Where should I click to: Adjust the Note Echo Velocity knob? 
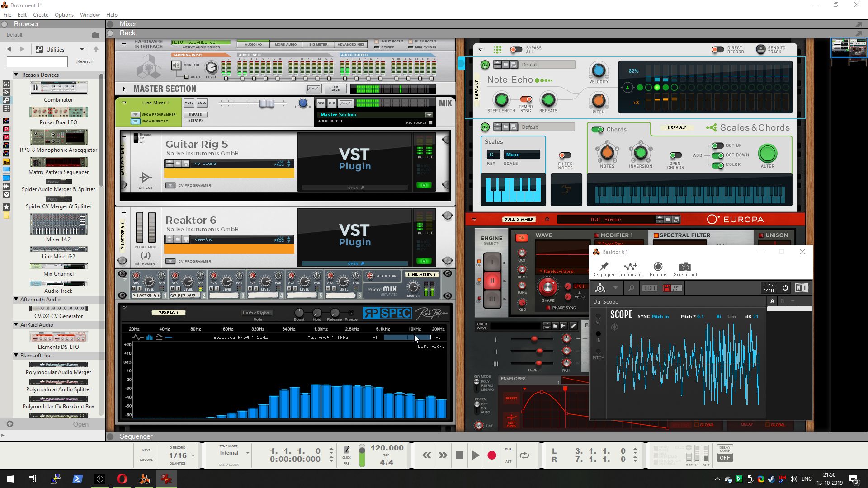click(599, 70)
